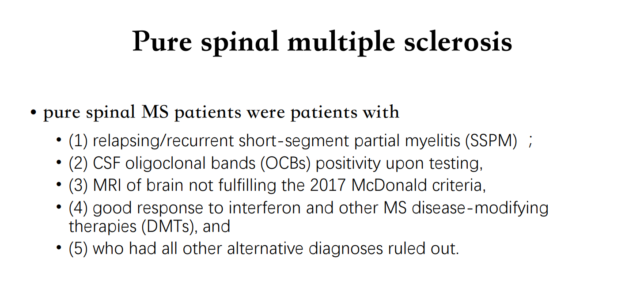Click the slide title "Pure spinal multiple sclerosis"
The height and width of the screenshot is (300, 644).
pos(322,42)
